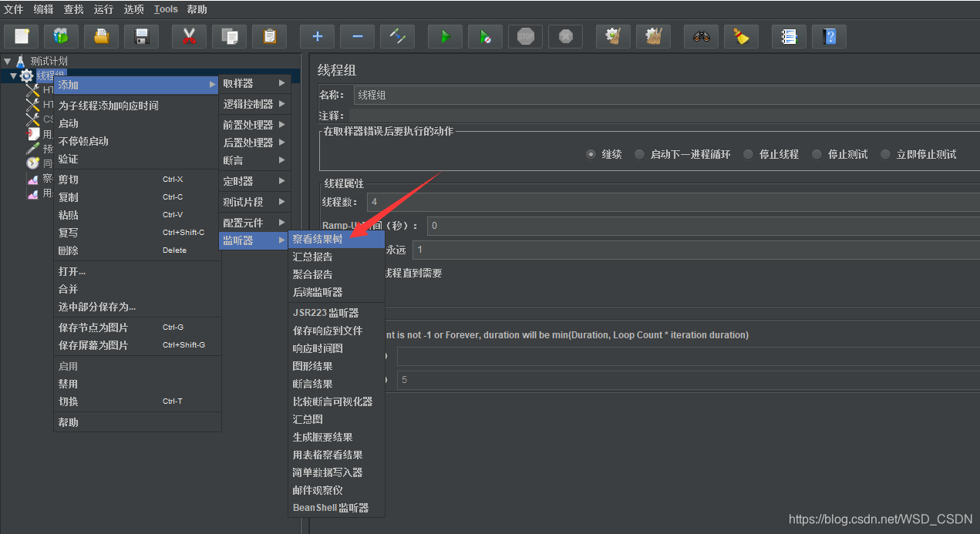Screen dimensions: 980x534
Task: Click the New test plan toolbar icon
Action: pos(22,36)
